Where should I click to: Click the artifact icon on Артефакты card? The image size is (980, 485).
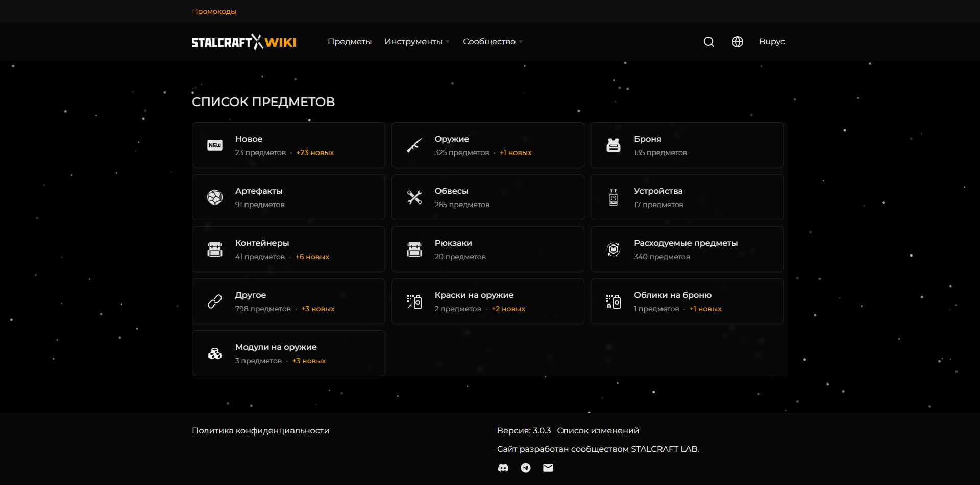(x=214, y=197)
